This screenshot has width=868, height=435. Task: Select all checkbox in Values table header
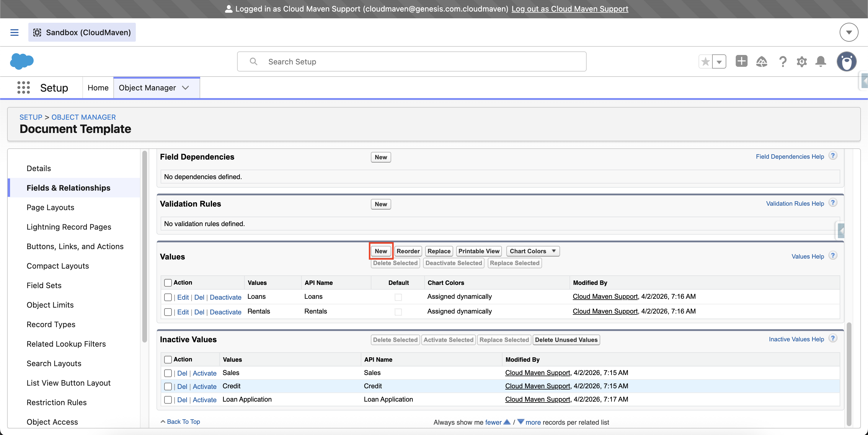pyautogui.click(x=168, y=283)
